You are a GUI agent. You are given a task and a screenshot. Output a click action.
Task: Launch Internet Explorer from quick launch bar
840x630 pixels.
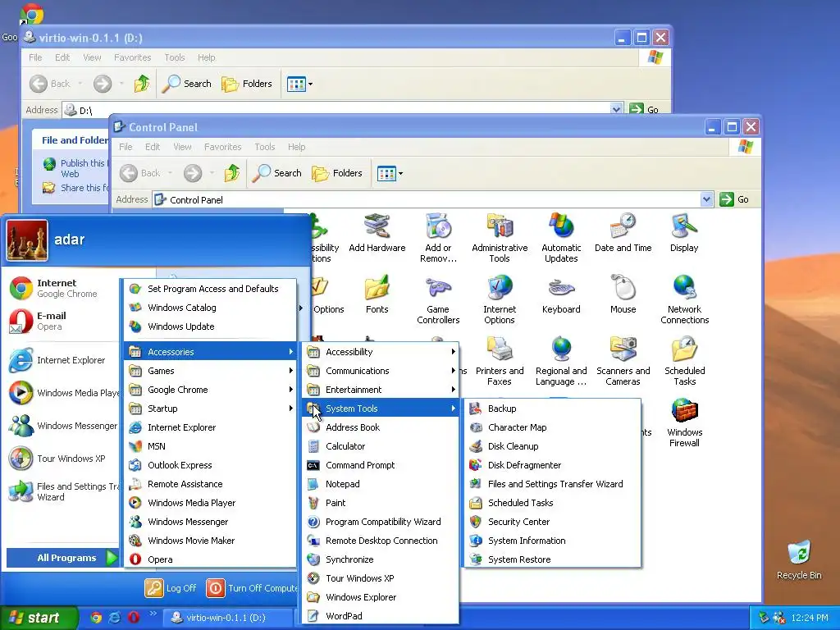[115, 617]
